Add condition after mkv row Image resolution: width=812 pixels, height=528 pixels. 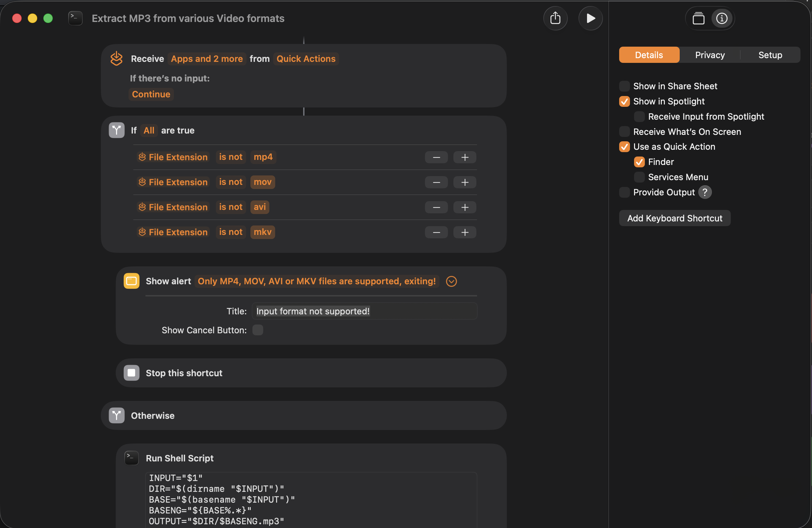(464, 232)
